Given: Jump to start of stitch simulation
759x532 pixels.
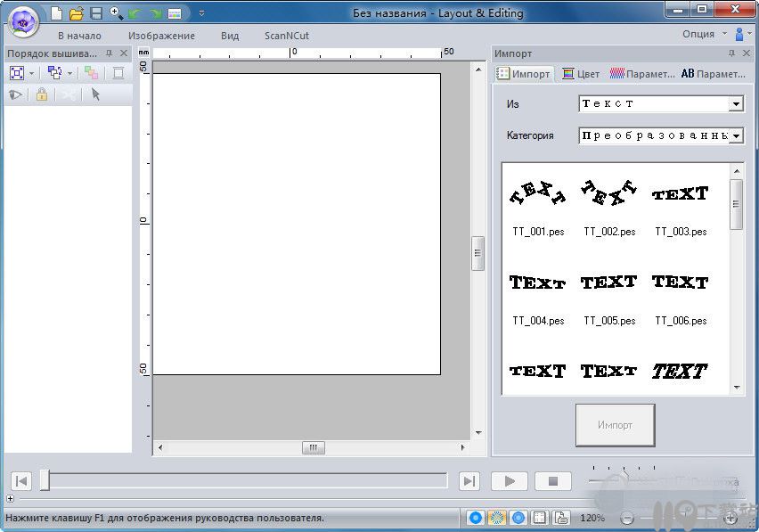Looking at the screenshot, I should tap(21, 481).
